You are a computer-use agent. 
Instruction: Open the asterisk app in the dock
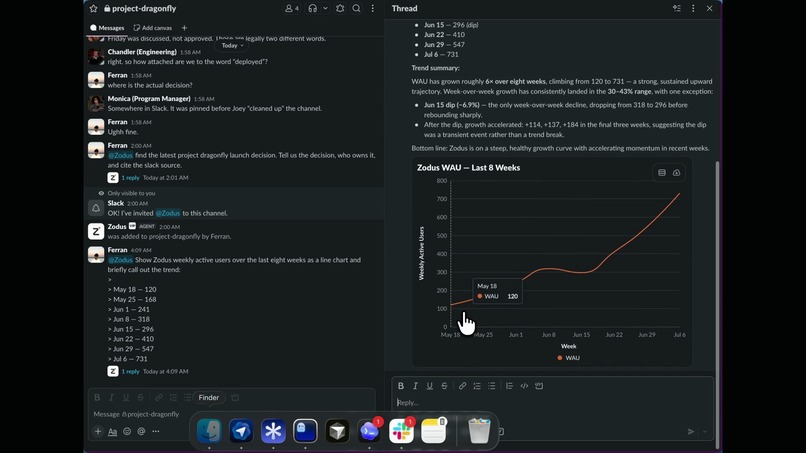[x=273, y=431]
